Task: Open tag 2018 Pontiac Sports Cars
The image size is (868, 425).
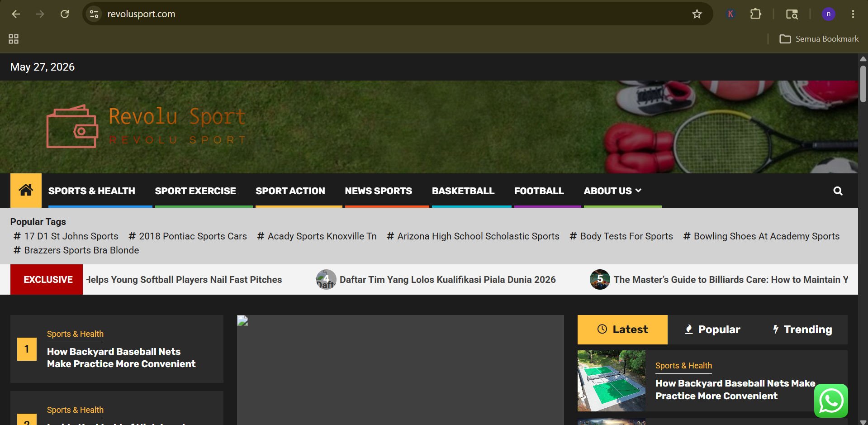Action: [188, 236]
